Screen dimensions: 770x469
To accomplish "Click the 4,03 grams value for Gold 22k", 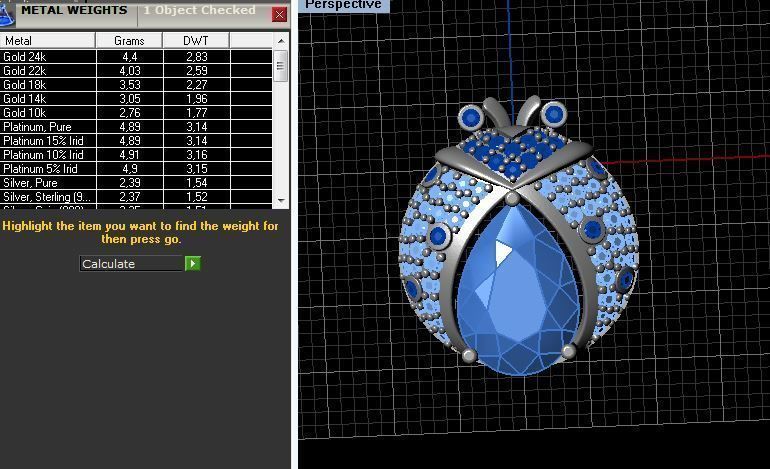I will click(130, 70).
